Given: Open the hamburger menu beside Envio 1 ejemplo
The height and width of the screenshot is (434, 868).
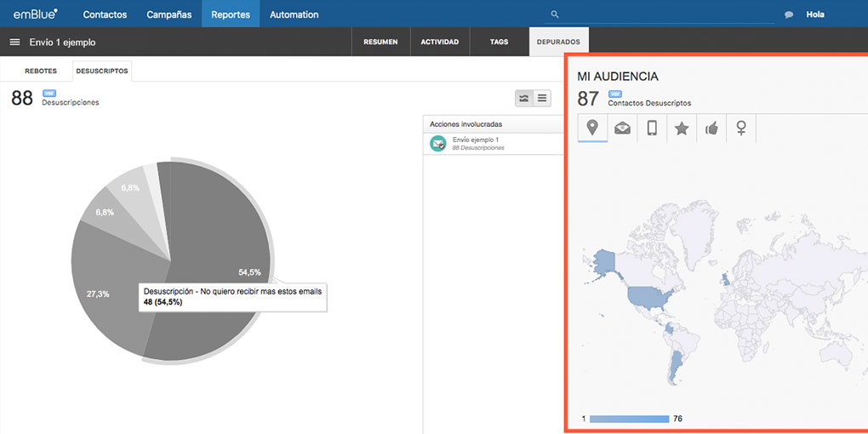Looking at the screenshot, I should click(14, 42).
